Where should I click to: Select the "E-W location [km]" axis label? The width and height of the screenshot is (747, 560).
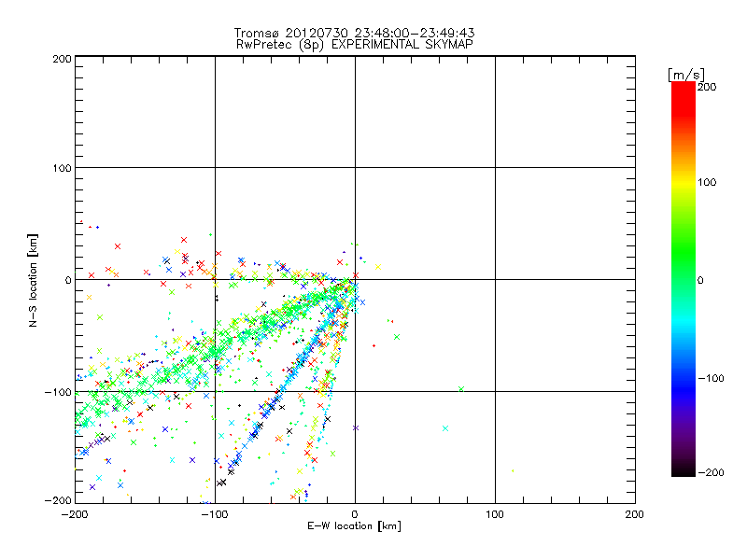tap(354, 527)
